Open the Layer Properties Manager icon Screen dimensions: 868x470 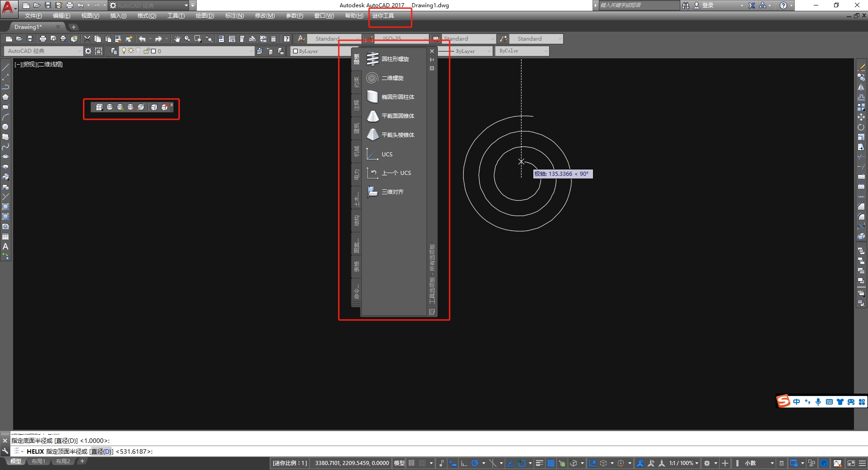click(114, 51)
